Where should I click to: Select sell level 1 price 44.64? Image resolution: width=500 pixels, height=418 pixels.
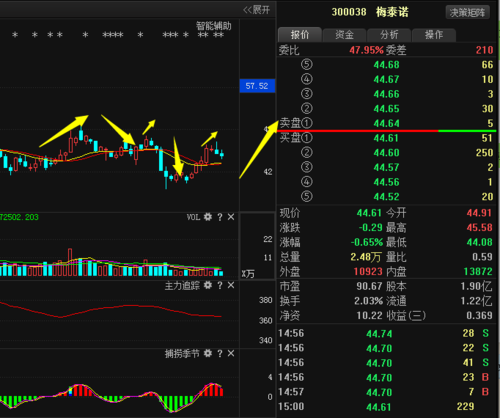click(x=387, y=123)
